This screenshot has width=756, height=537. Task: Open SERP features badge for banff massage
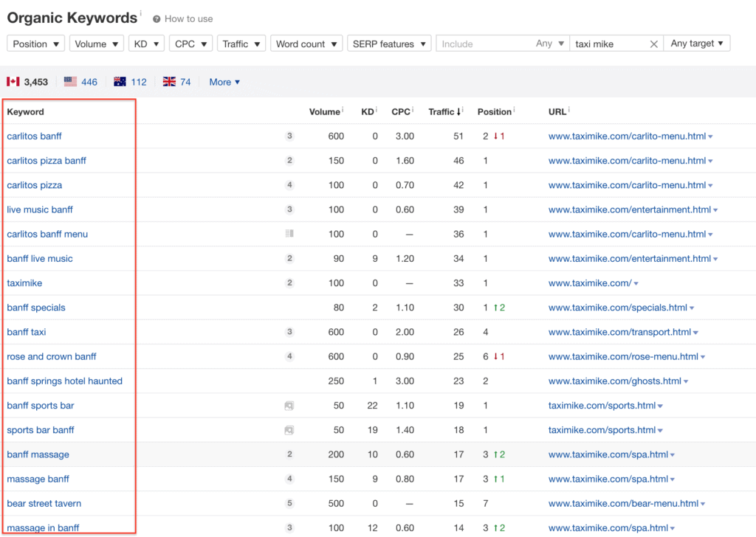289,454
